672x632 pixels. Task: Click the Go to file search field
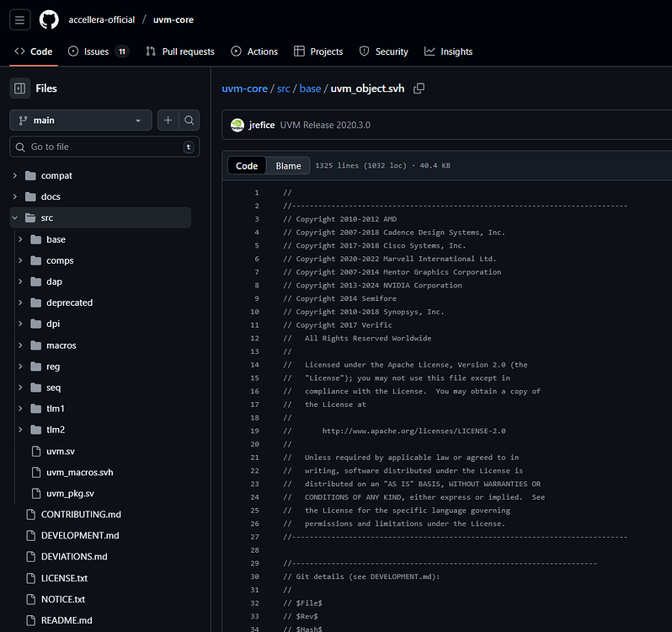(104, 147)
